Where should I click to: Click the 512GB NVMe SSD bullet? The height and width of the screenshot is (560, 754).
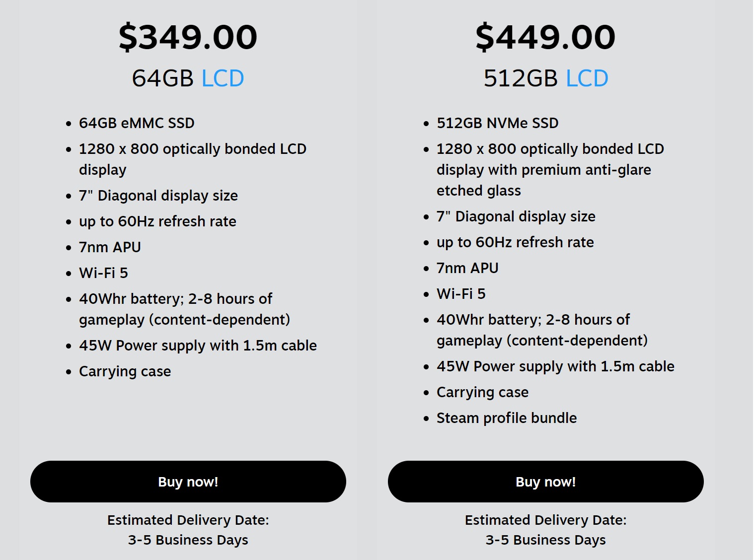tap(497, 123)
